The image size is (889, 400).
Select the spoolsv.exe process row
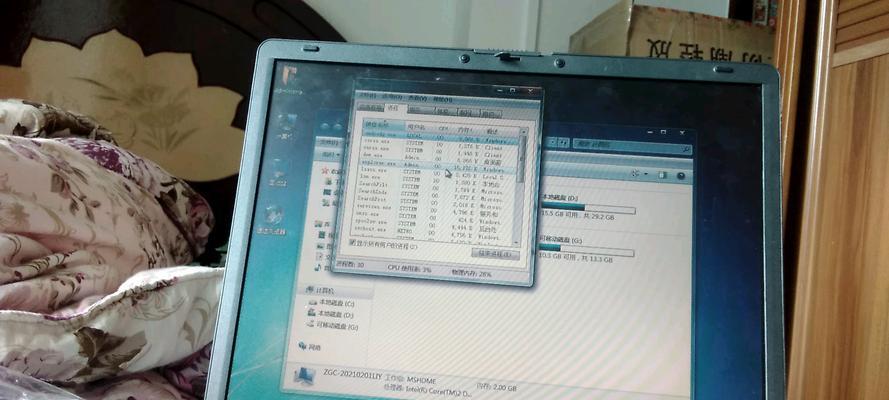430,223
